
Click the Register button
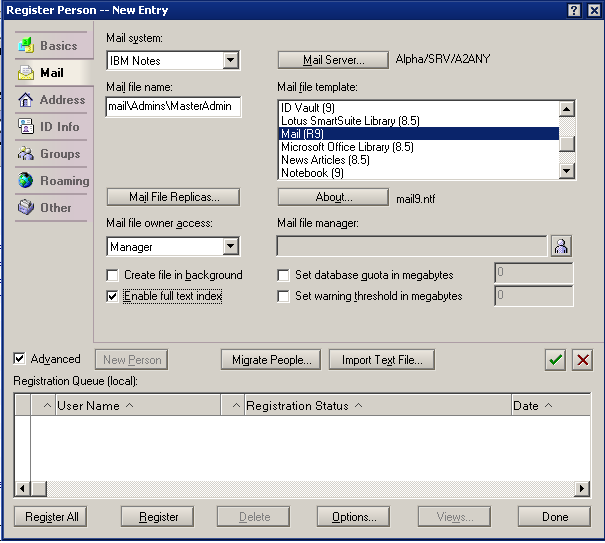pos(157,517)
